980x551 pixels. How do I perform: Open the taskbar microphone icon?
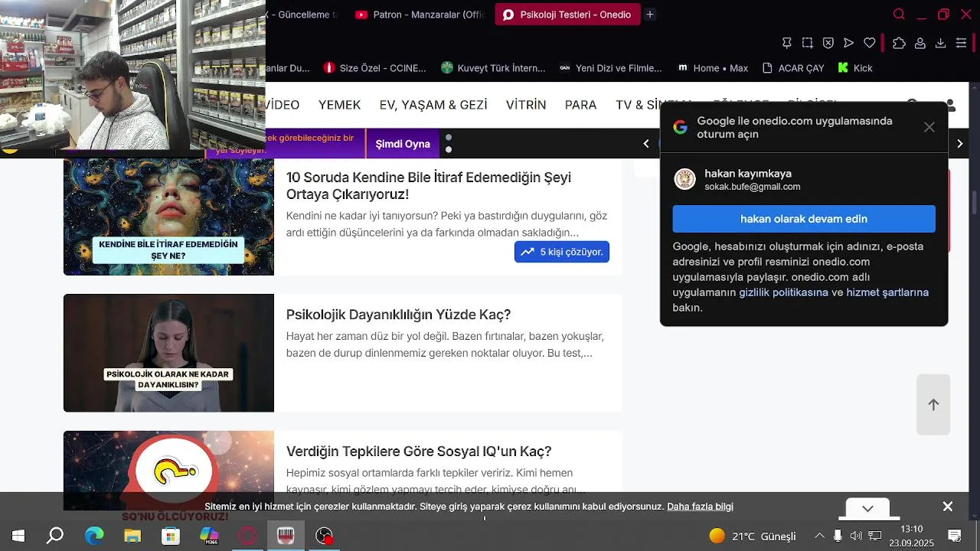pos(838,536)
